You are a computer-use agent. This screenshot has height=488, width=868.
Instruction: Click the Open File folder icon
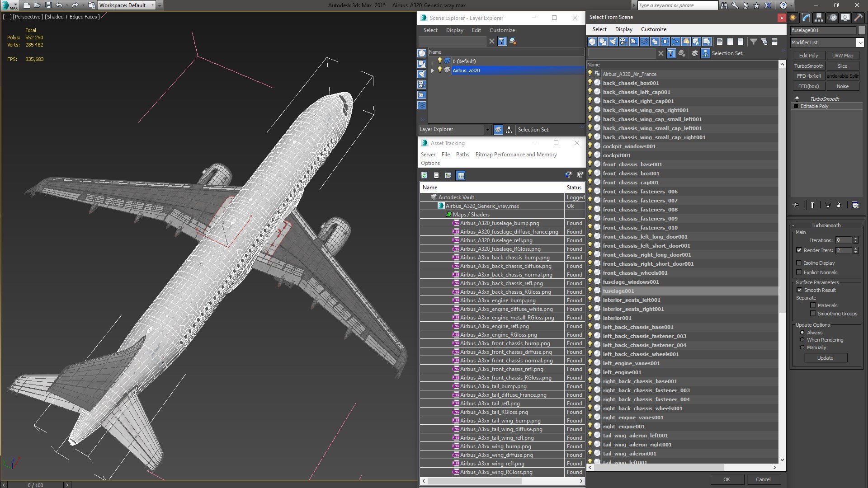[38, 5]
